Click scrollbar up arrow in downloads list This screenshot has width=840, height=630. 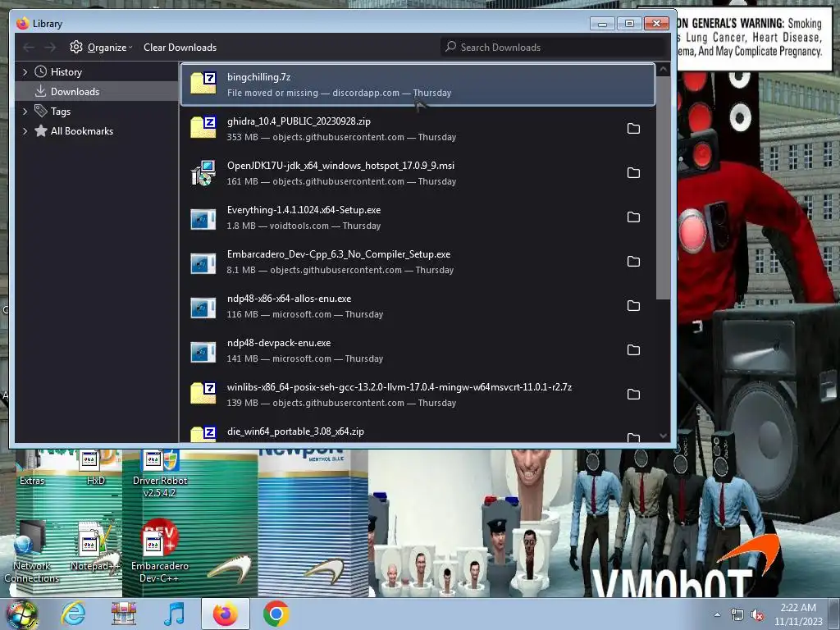pyautogui.click(x=663, y=70)
